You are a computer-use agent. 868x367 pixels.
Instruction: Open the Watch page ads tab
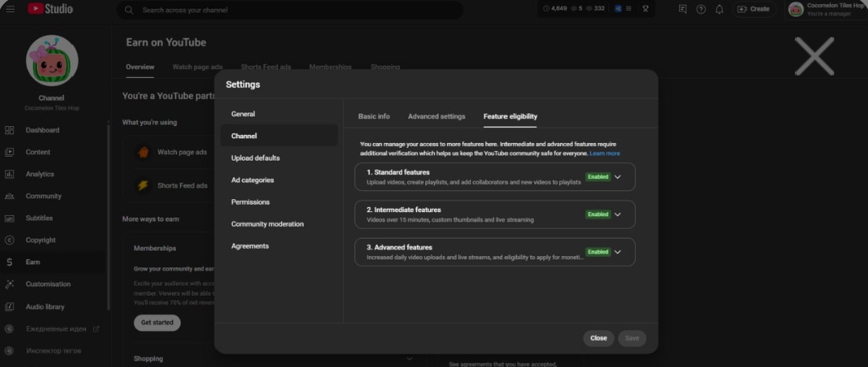click(x=198, y=67)
